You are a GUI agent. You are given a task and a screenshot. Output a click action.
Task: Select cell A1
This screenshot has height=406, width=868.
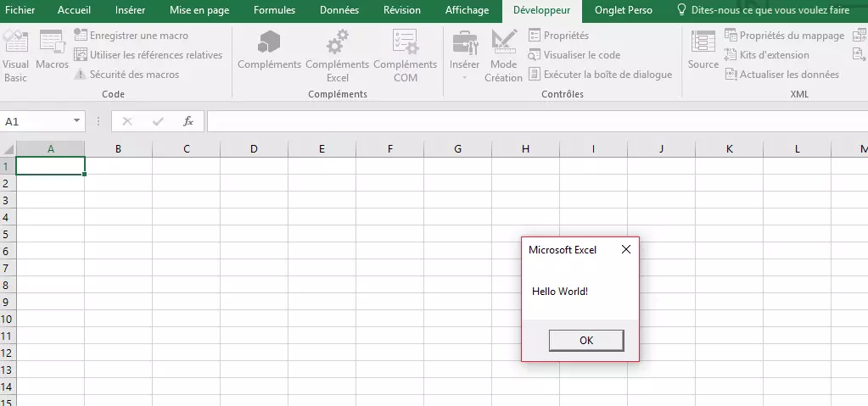(x=50, y=166)
